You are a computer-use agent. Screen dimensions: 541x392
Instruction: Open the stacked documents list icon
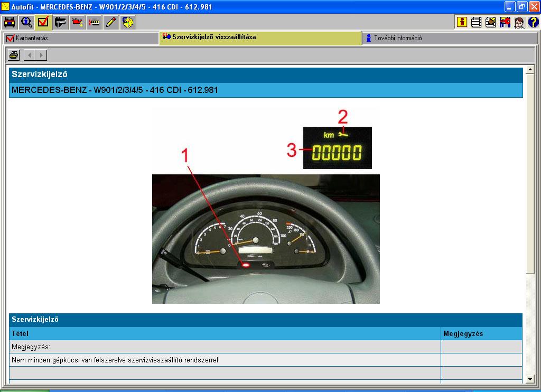[x=476, y=22]
